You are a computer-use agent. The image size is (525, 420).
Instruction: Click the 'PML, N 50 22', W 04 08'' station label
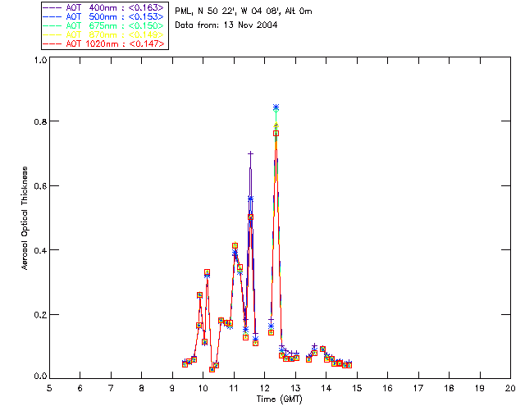pyautogui.click(x=228, y=11)
